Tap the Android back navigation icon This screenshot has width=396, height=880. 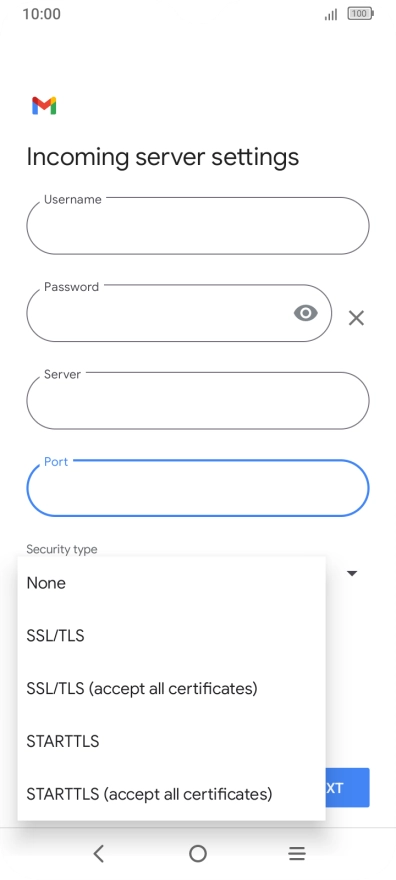99,854
